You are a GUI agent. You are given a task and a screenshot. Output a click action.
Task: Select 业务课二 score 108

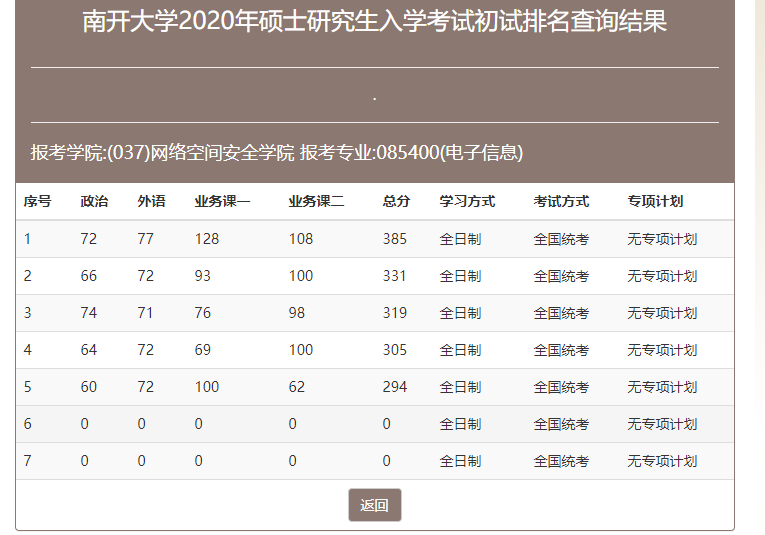[x=301, y=238]
